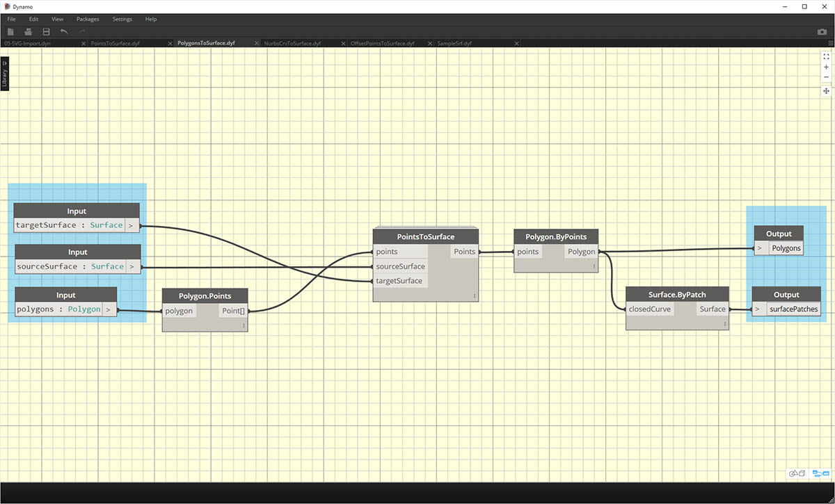Screen dimensions: 835x504
Task: Zoom in with the plus icon
Action: click(826, 67)
